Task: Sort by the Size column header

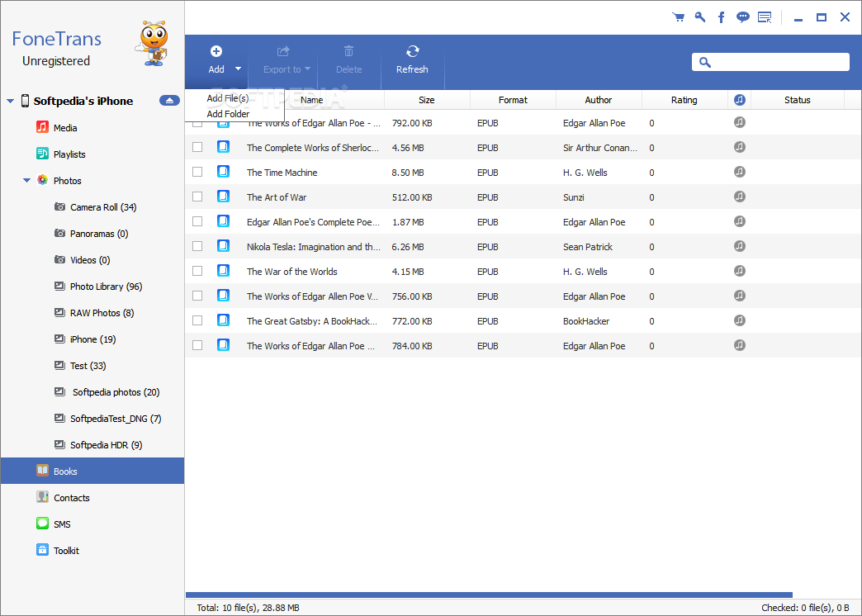Action: pyautogui.click(x=427, y=100)
